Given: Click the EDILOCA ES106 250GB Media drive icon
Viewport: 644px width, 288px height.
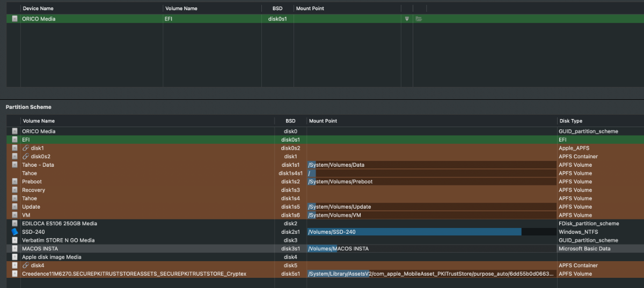Looking at the screenshot, I should pos(14,224).
